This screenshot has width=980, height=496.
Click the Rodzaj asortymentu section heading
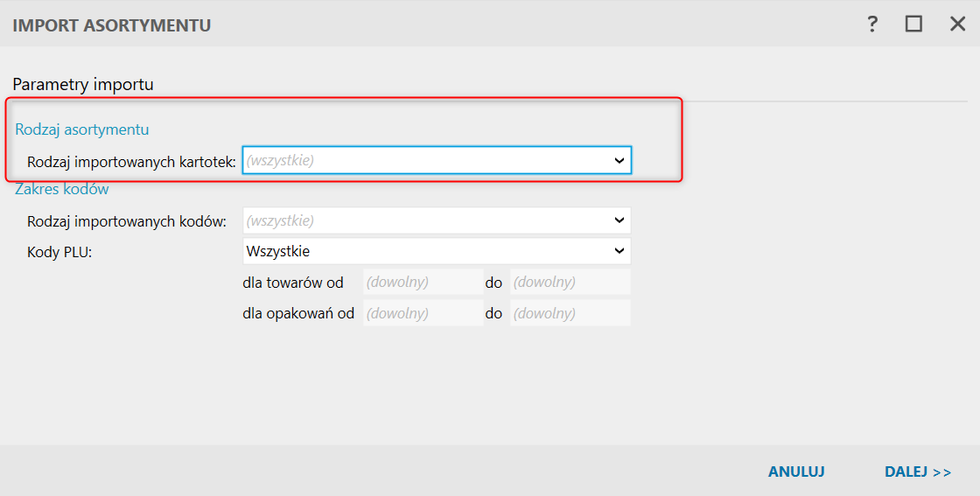(x=82, y=129)
